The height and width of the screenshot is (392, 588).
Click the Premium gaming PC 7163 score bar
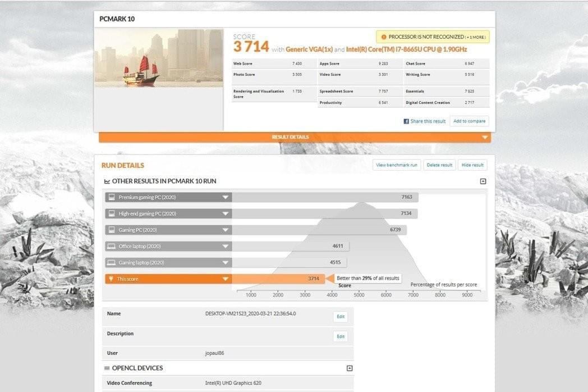point(325,197)
